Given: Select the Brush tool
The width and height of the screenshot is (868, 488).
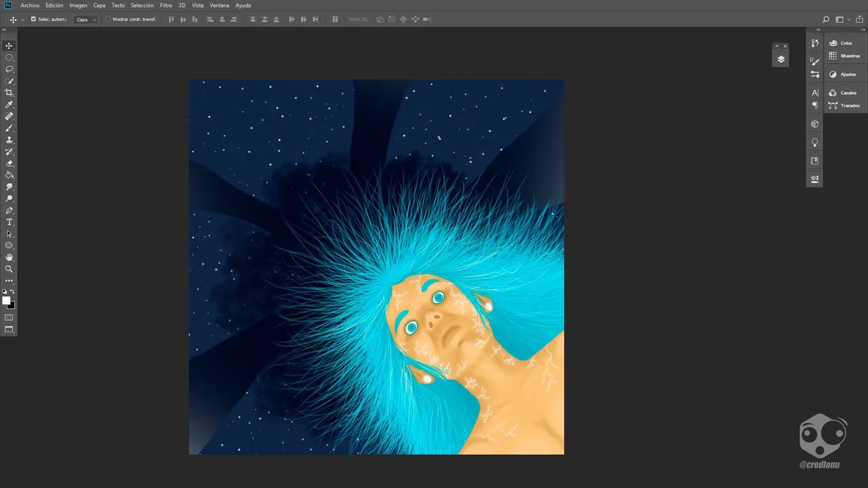Looking at the screenshot, I should pos(9,128).
